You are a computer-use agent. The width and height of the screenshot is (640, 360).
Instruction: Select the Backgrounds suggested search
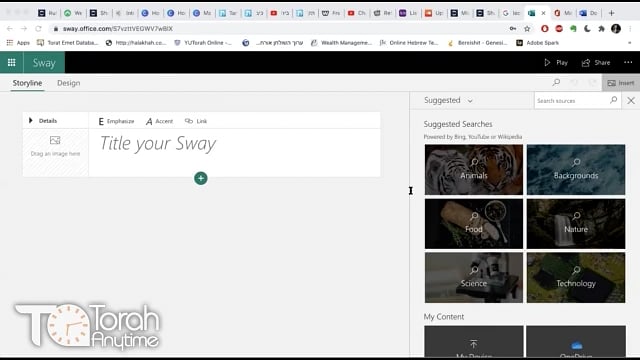[x=576, y=169]
